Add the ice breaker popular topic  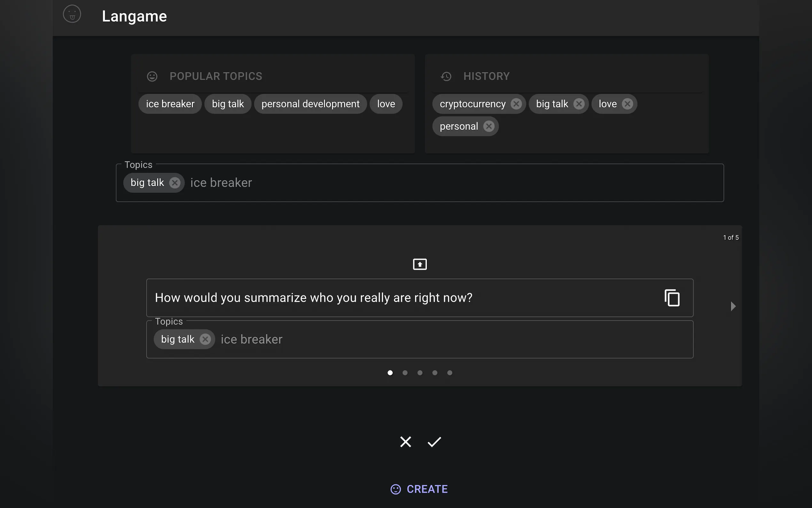coord(170,104)
